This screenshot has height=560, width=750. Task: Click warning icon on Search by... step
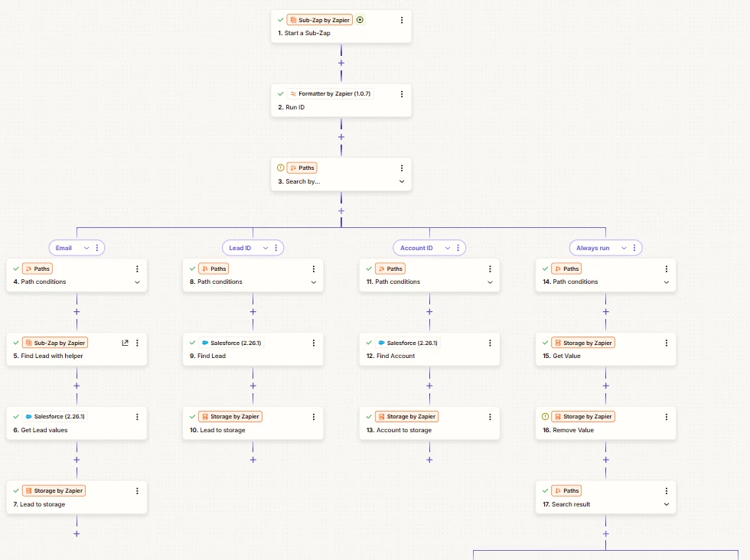point(281,168)
